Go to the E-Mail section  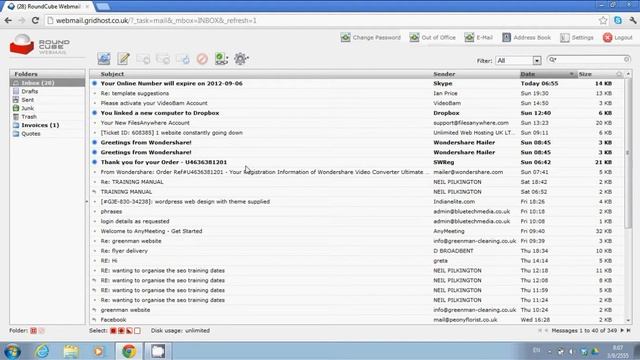coord(479,38)
